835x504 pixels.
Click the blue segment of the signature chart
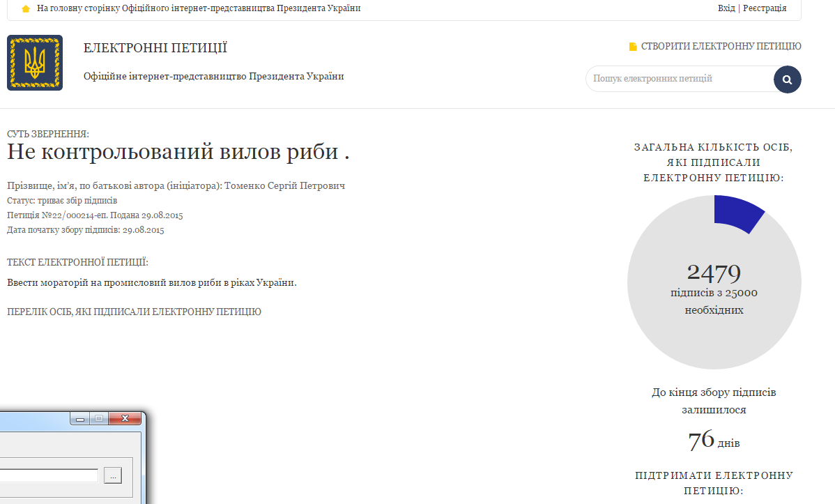click(x=735, y=211)
